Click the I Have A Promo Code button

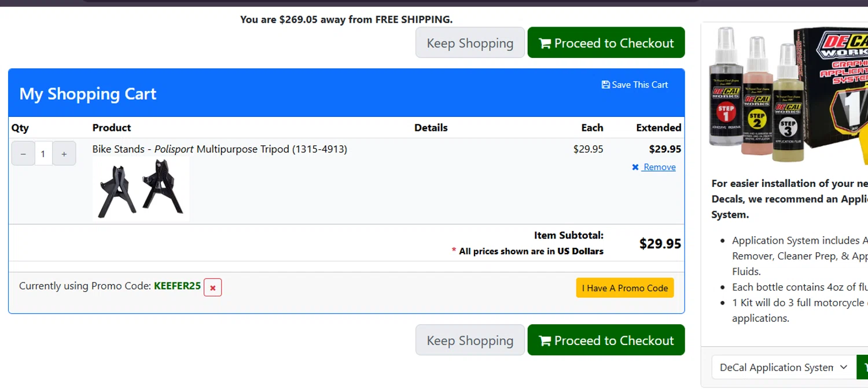tap(624, 288)
